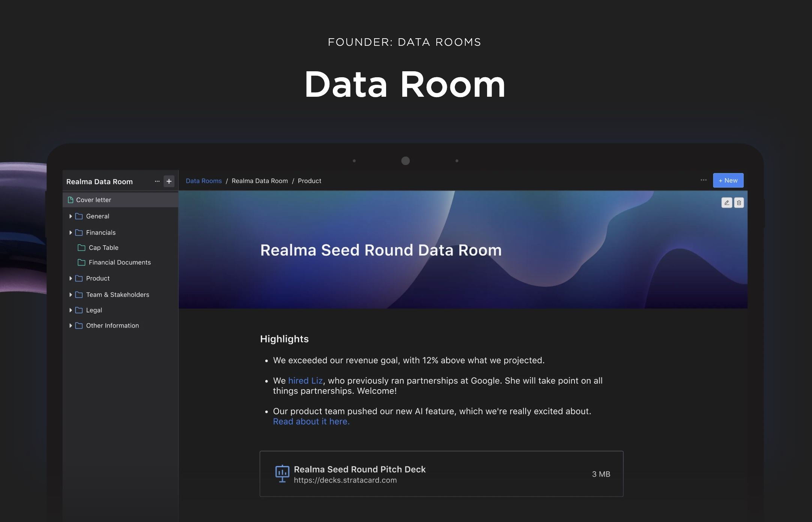The image size is (812, 522).
Task: Expand the Team & Stakeholders folder
Action: pyautogui.click(x=71, y=295)
